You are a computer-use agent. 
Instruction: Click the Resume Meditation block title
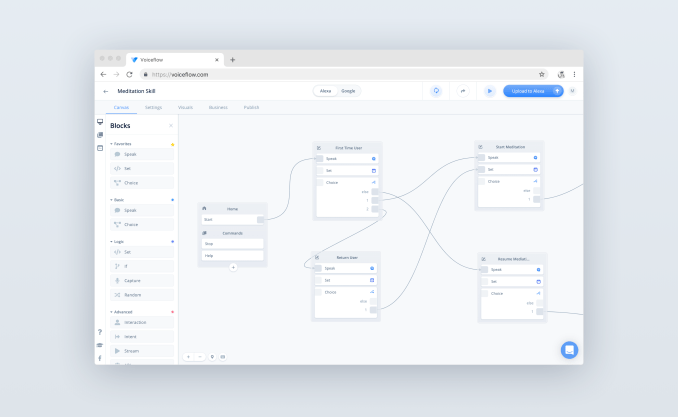[513, 259]
